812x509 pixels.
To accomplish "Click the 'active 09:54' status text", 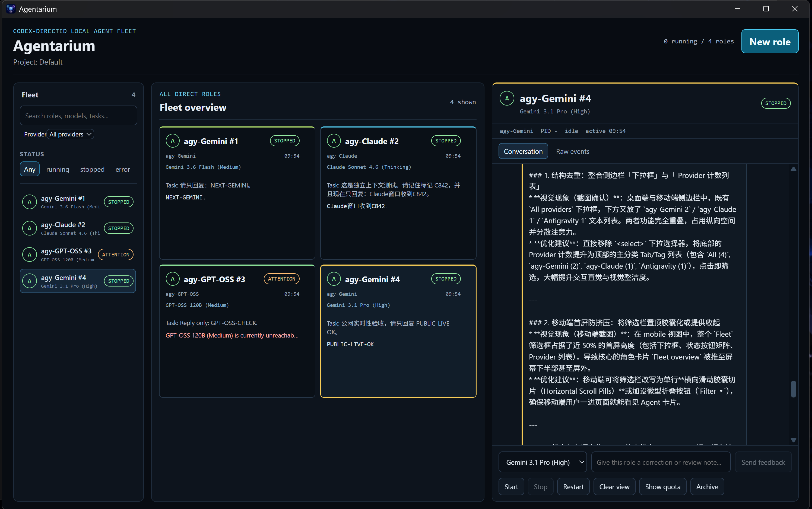I will [605, 131].
